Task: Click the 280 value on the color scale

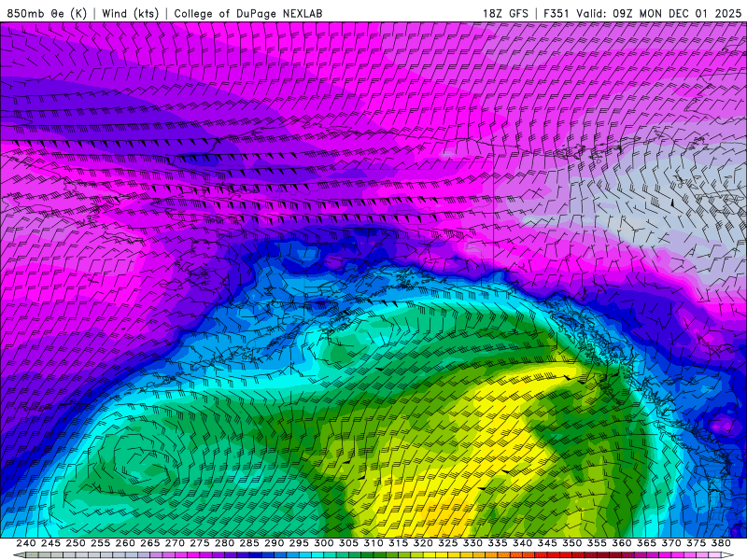Action: pyautogui.click(x=224, y=543)
